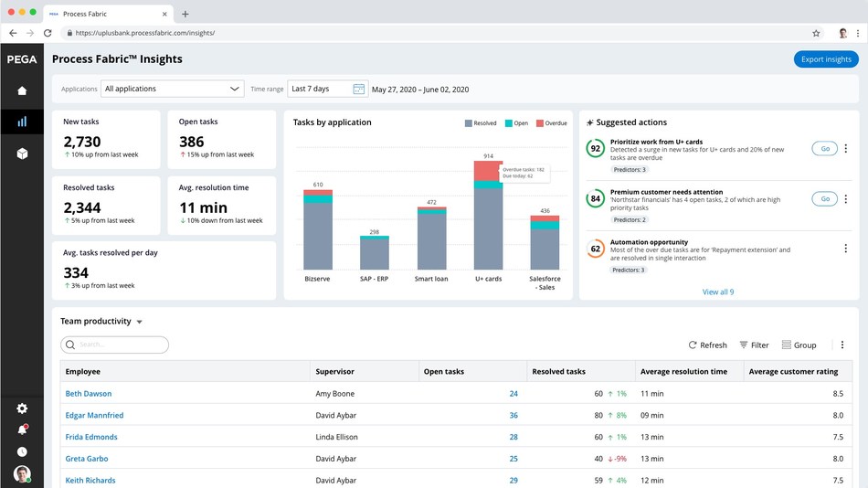Click the cube icon in sidebar
Image resolution: width=868 pixels, height=488 pixels.
[22, 154]
